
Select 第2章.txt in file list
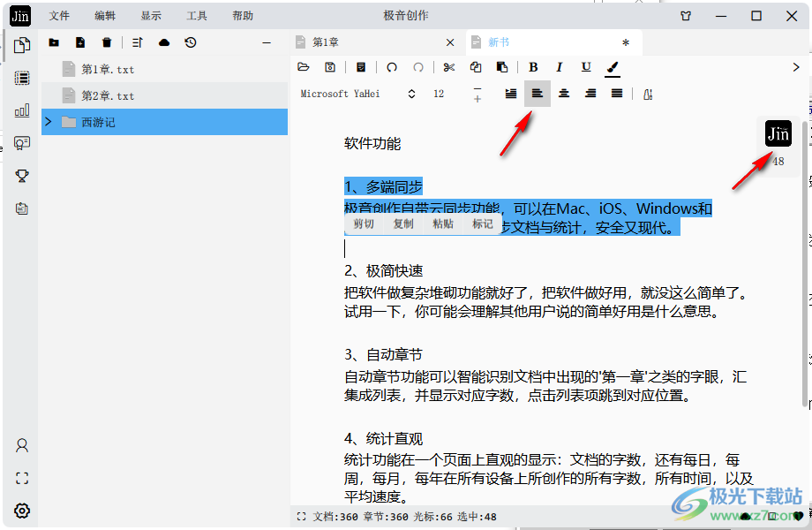point(164,95)
